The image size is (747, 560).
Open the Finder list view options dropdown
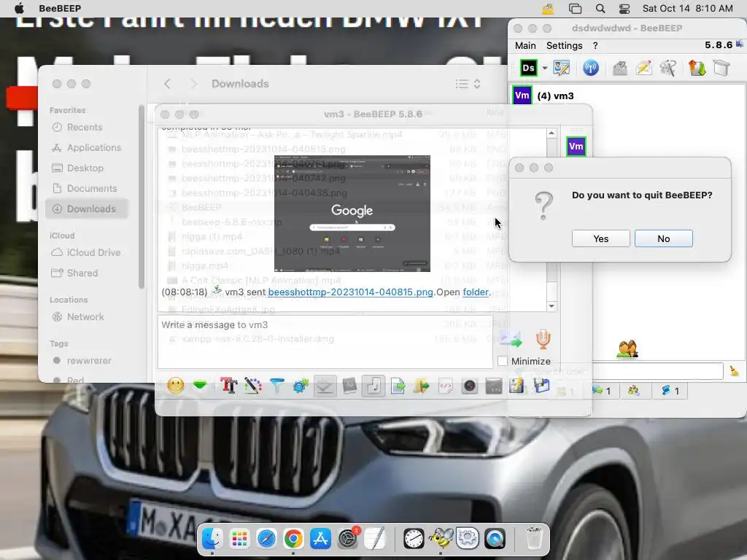click(468, 84)
